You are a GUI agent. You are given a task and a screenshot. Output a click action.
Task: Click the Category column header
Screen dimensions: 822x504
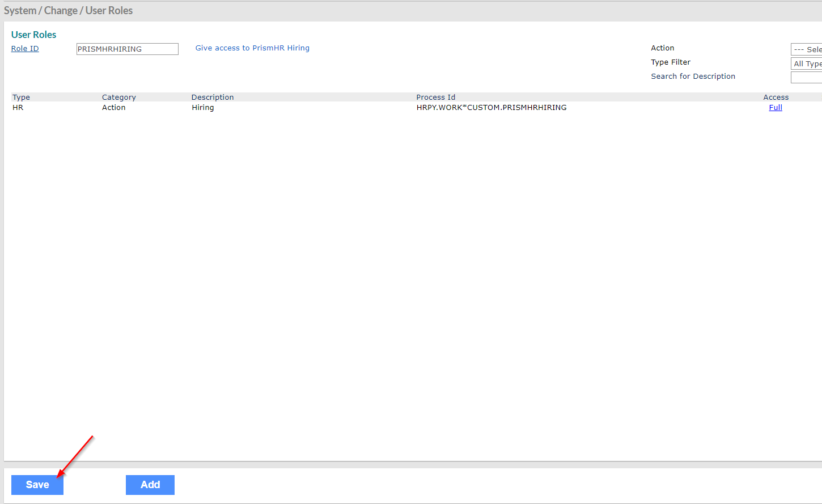119,98
